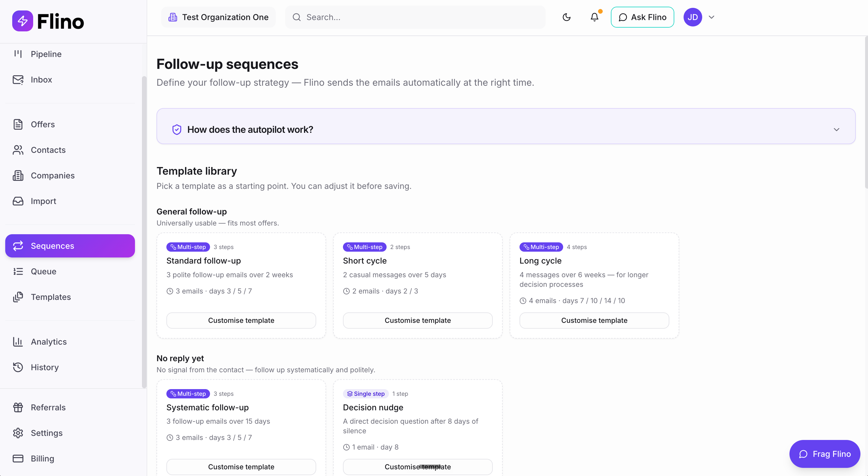Image resolution: width=868 pixels, height=476 pixels.
Task: Customise the Short cycle template
Action: pos(417,321)
